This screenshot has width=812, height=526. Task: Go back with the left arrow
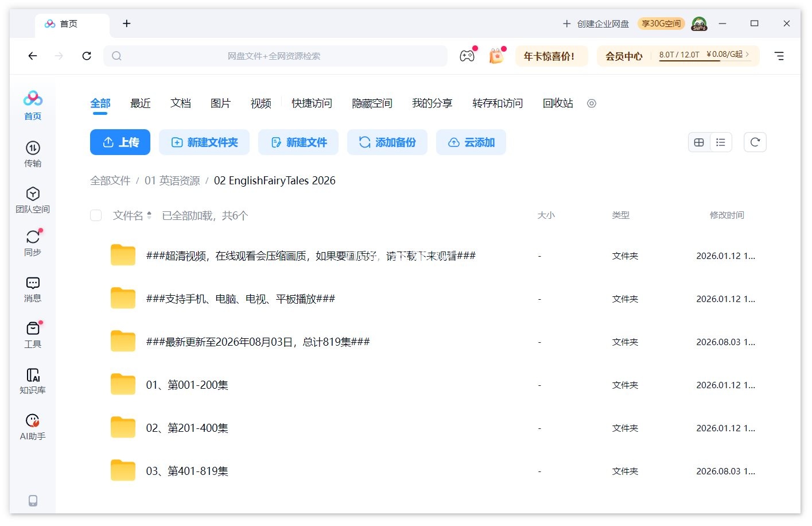[x=33, y=56]
